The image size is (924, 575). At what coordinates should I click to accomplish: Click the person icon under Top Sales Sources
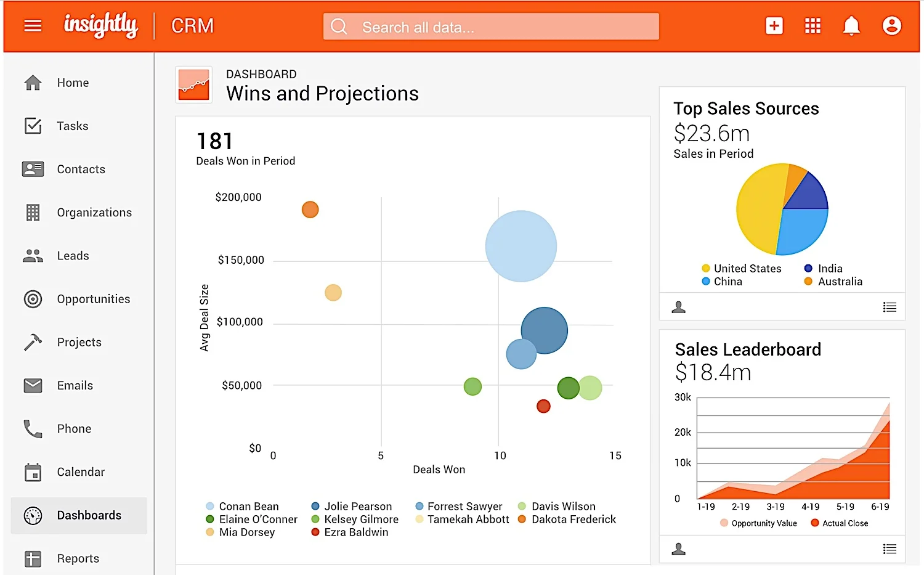coord(679,307)
